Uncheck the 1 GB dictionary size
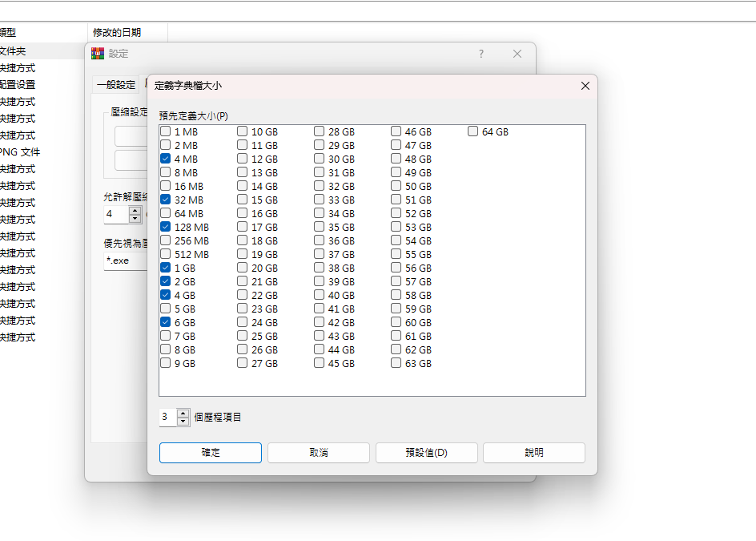 pyautogui.click(x=165, y=268)
